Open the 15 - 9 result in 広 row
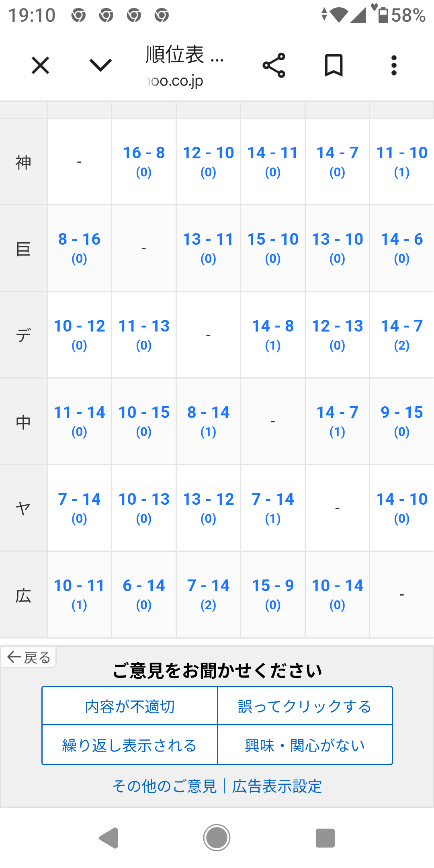Viewport: 434px width, 868px height. coord(273,594)
